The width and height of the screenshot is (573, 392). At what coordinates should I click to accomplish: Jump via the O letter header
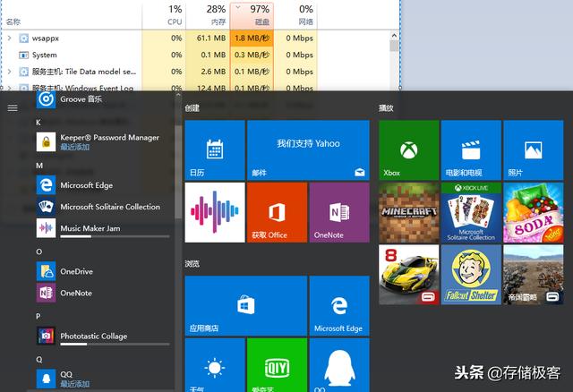pyautogui.click(x=38, y=251)
